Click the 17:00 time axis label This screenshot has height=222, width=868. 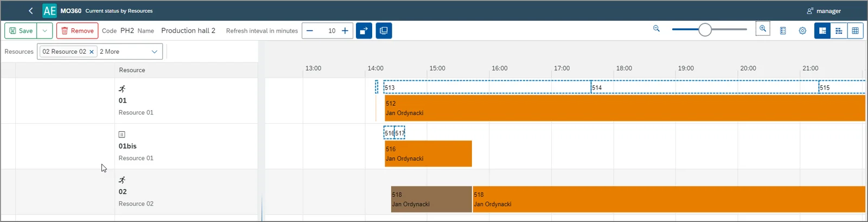pos(561,68)
